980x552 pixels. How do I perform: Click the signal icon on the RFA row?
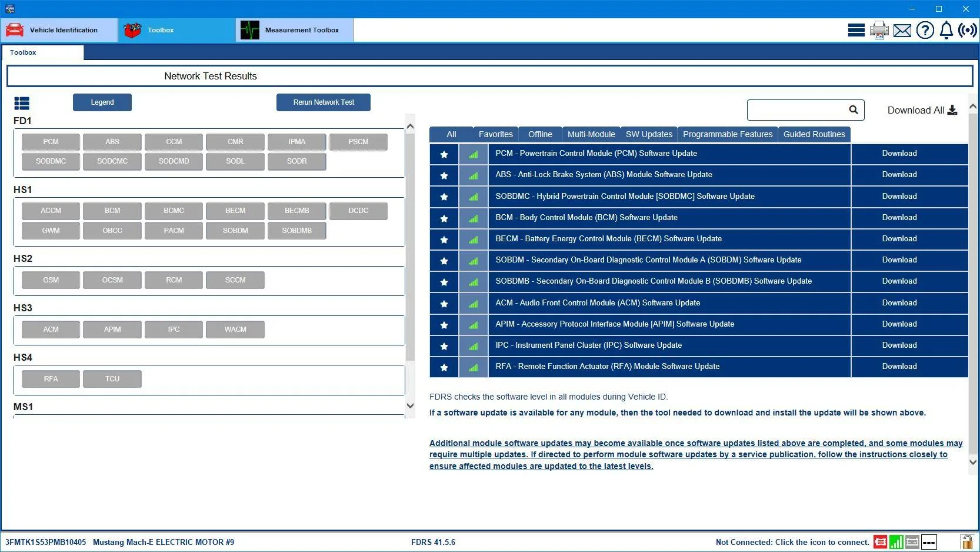(x=474, y=367)
